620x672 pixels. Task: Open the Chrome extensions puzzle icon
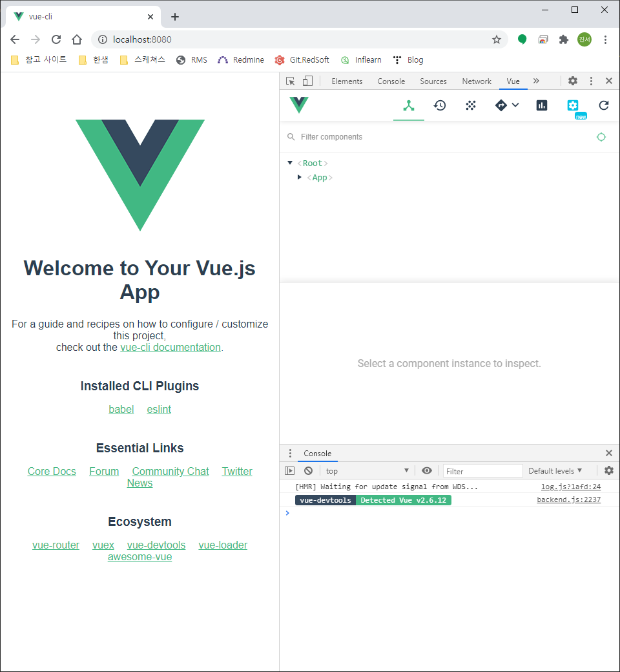pyautogui.click(x=564, y=39)
